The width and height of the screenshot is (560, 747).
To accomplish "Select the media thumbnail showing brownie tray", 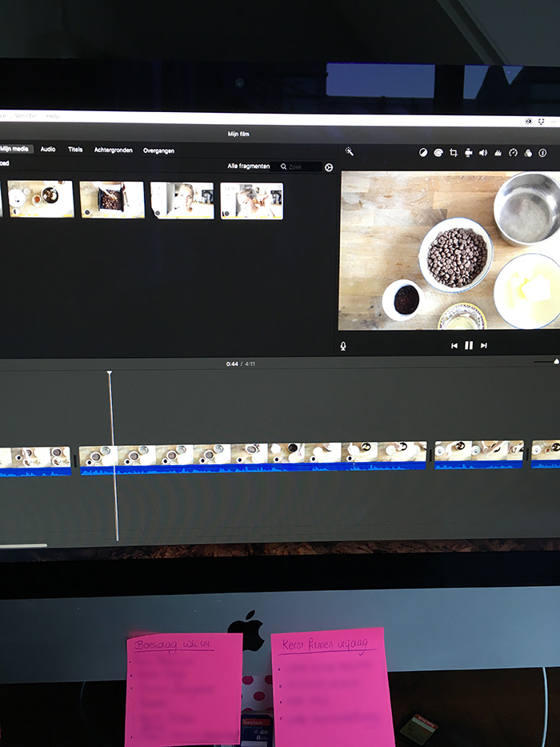I will pyautogui.click(x=112, y=199).
